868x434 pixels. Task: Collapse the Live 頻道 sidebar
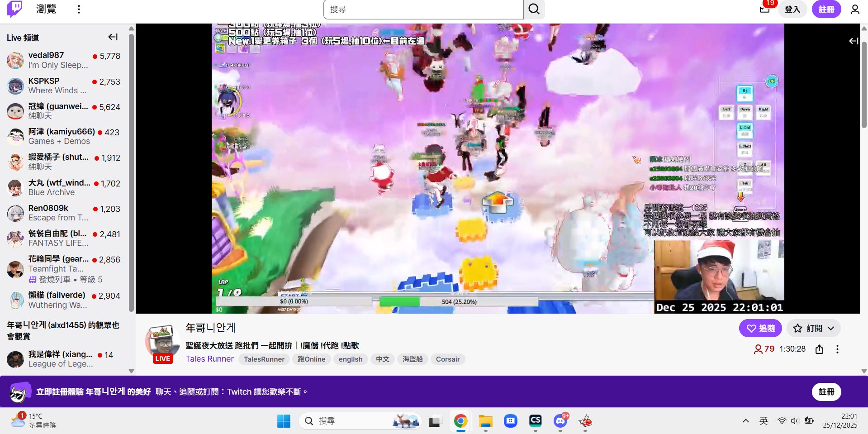click(113, 37)
